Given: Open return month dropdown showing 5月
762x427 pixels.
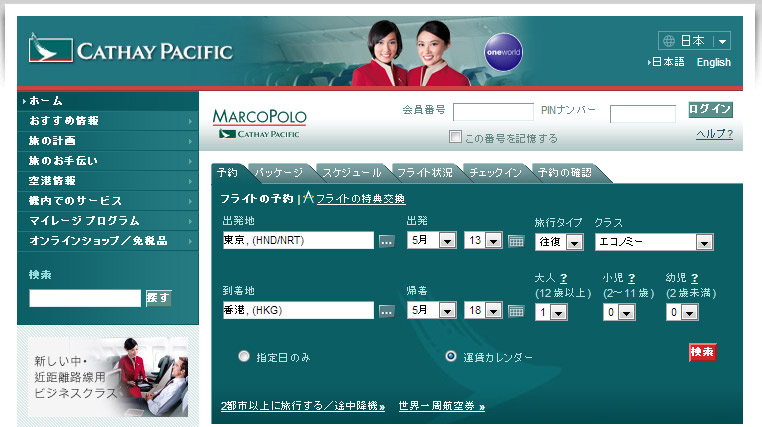Looking at the screenshot, I should point(432,310).
